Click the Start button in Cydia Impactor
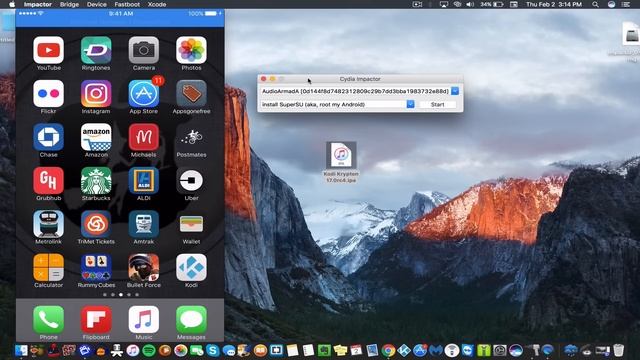Image resolution: width=640 pixels, height=360 pixels. 437,104
